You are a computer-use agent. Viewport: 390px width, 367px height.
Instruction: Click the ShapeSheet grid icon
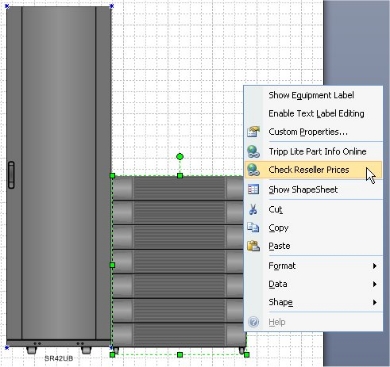[253, 189]
